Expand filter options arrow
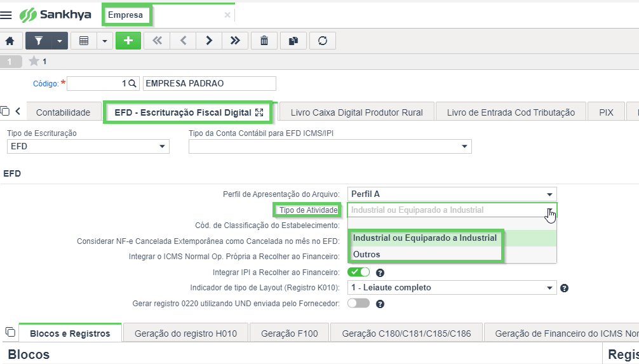The image size is (639, 364). coord(60,41)
